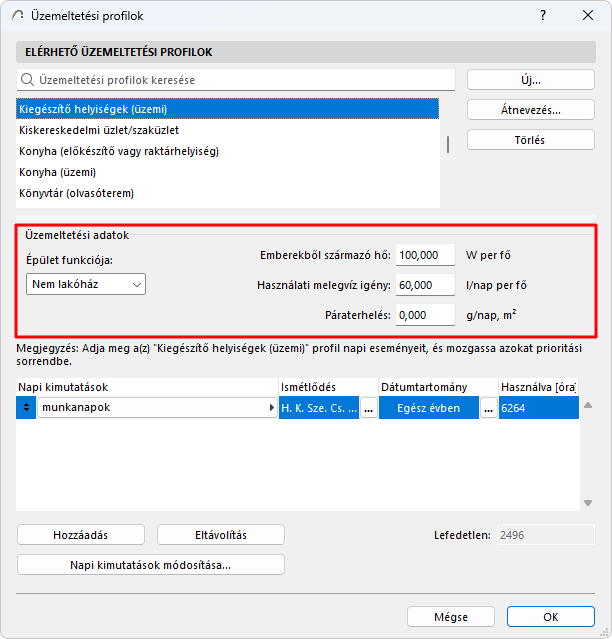Click the Hozzáadás button
The image size is (612, 639).
(x=81, y=535)
